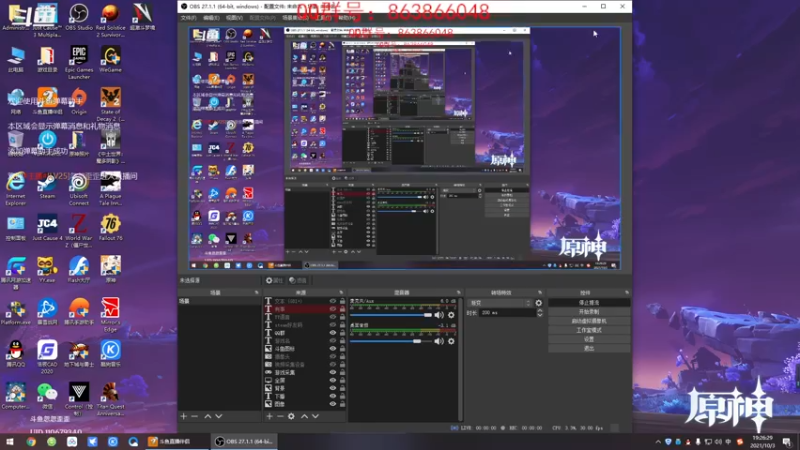Launch Mirror's Edge desktop shortcut
The height and width of the screenshot is (450, 800).
[110, 315]
